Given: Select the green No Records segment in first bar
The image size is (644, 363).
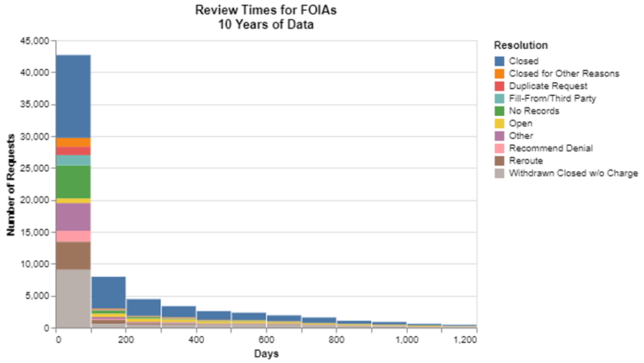Looking at the screenshot, I should pos(74,182).
